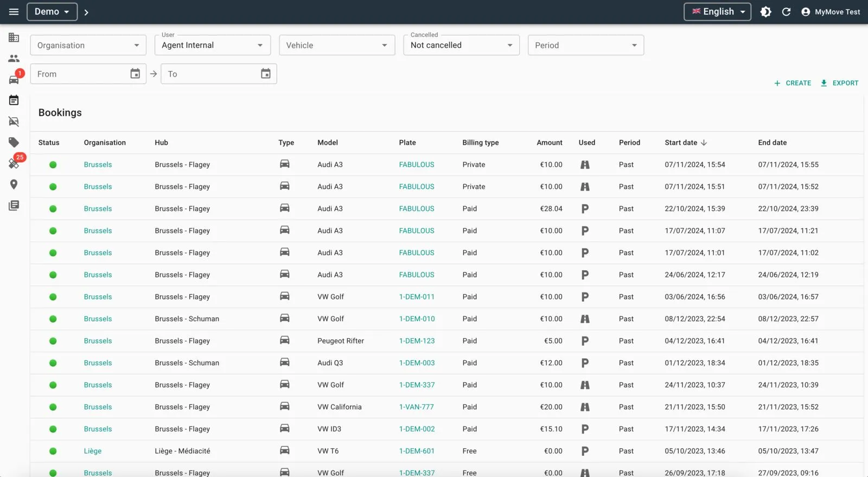Open bookings calendar icon in sidebar
868x477 pixels.
pos(14,100)
